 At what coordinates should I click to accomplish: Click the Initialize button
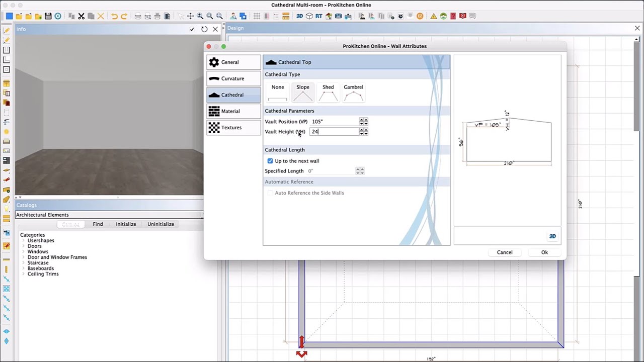click(x=126, y=224)
